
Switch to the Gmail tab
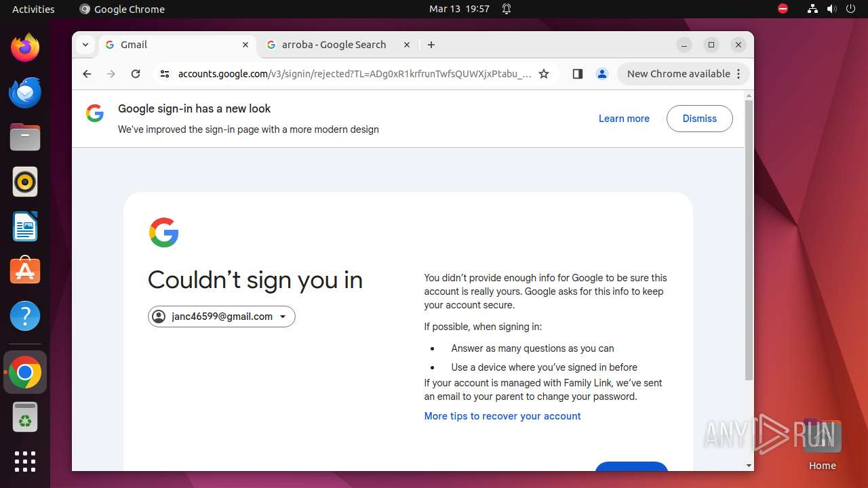pyautogui.click(x=178, y=45)
